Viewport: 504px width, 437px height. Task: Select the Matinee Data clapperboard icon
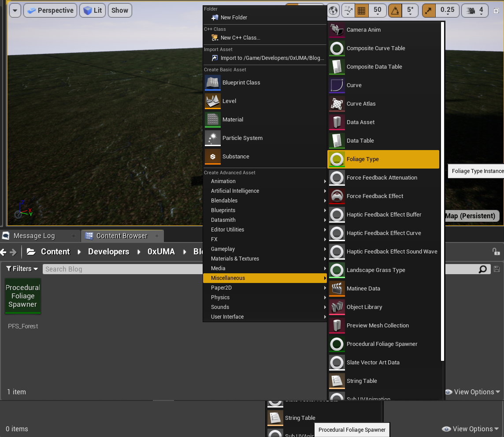337,289
